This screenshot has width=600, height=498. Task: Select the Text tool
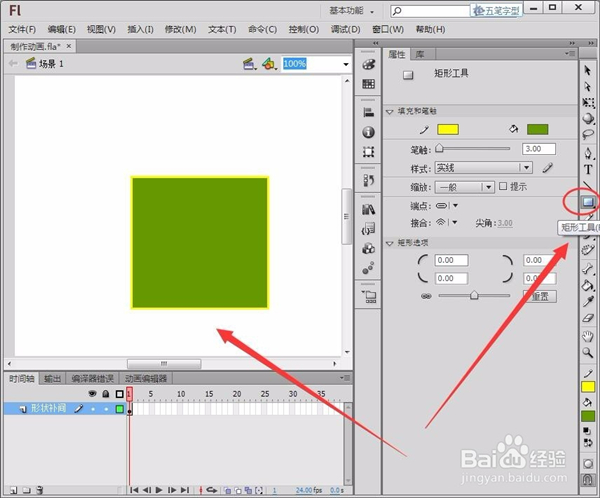click(x=588, y=169)
